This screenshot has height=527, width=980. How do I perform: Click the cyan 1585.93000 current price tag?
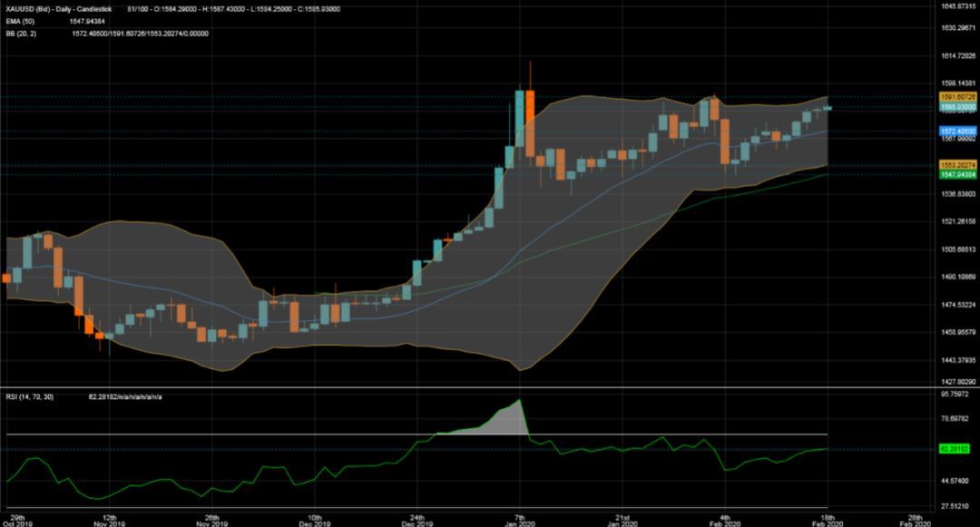958,107
